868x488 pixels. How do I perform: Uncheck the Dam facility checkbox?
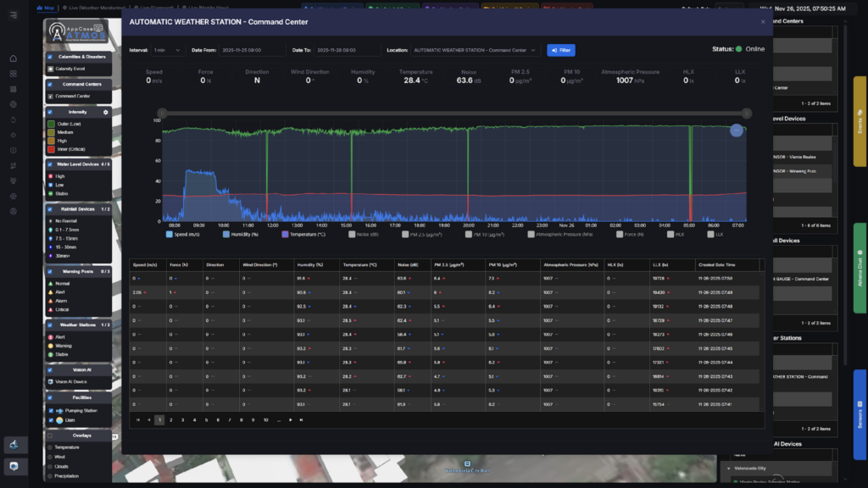51,420
